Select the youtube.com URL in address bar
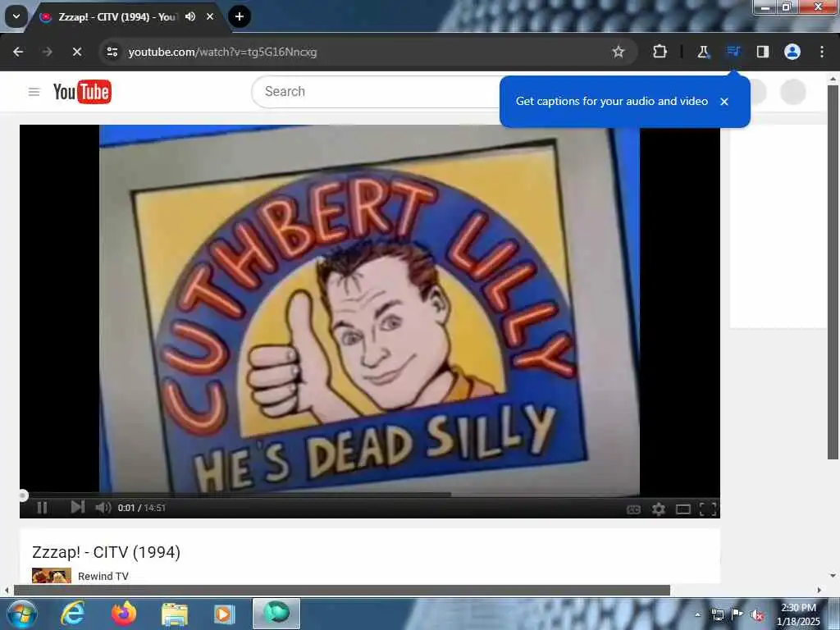This screenshot has width=840, height=630. 222,52
